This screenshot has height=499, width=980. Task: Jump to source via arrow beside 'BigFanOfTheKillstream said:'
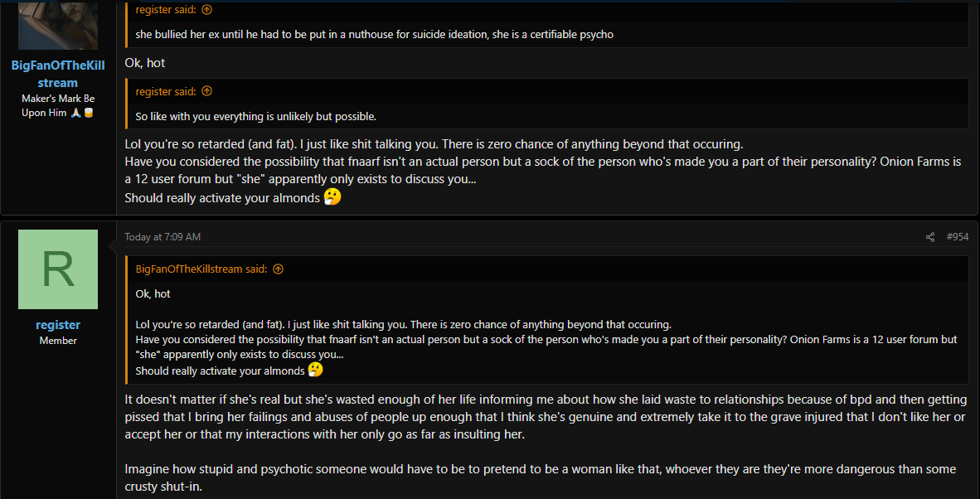click(x=278, y=269)
